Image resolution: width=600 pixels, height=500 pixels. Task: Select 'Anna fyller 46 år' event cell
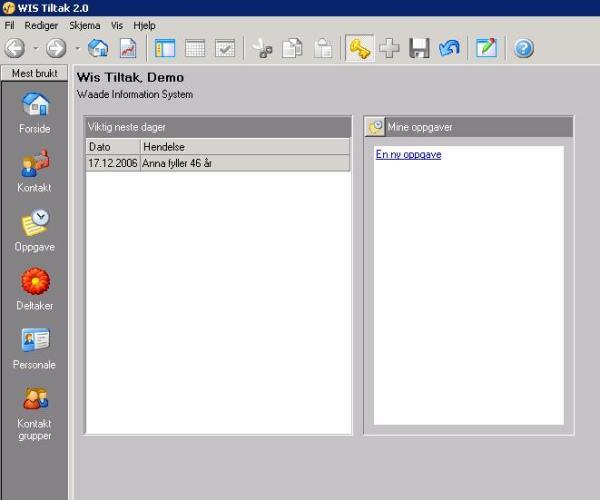click(x=245, y=163)
